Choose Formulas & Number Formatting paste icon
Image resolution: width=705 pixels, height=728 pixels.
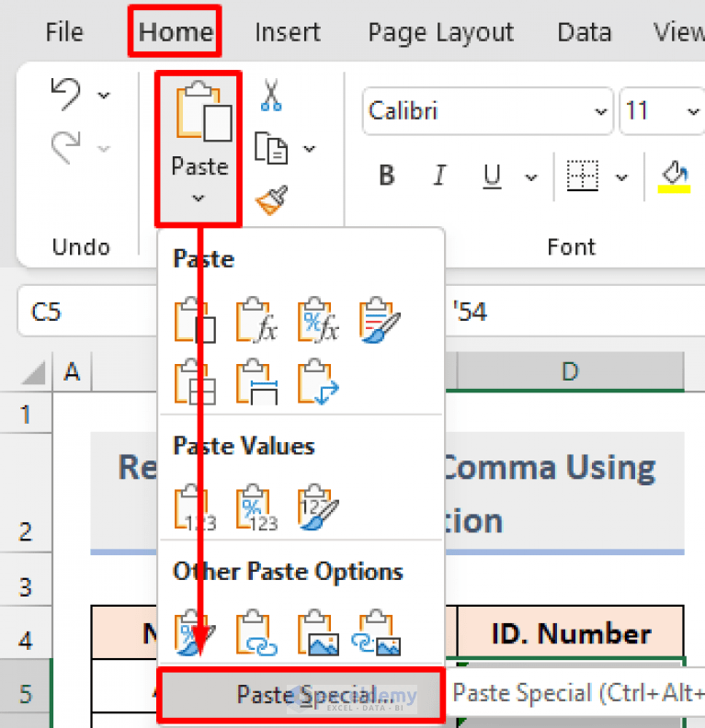pos(318,320)
